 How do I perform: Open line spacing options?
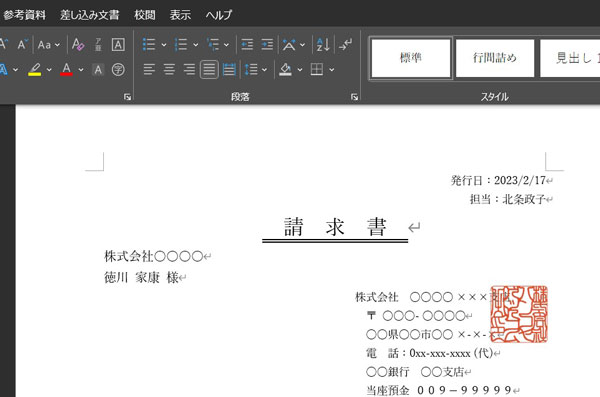[251, 70]
